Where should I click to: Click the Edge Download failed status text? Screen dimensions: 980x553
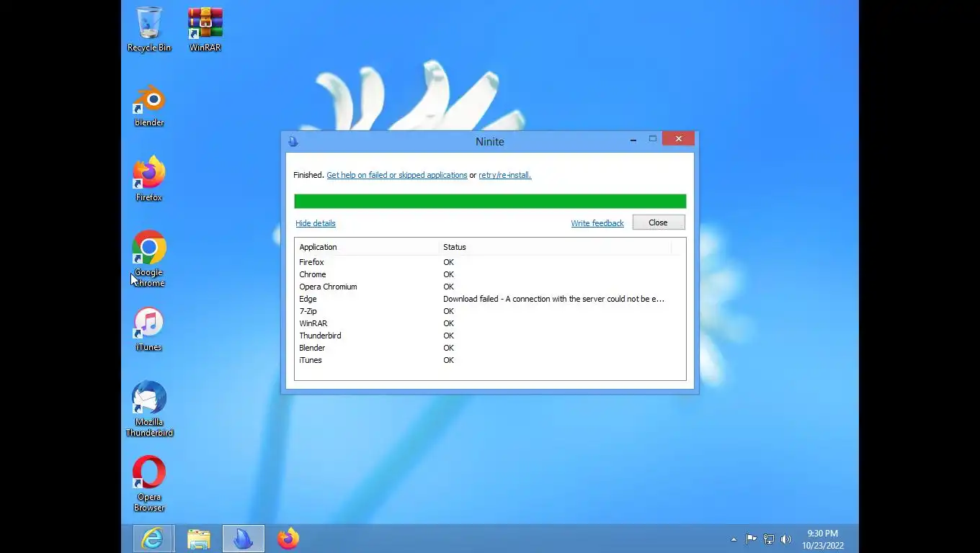553,299
